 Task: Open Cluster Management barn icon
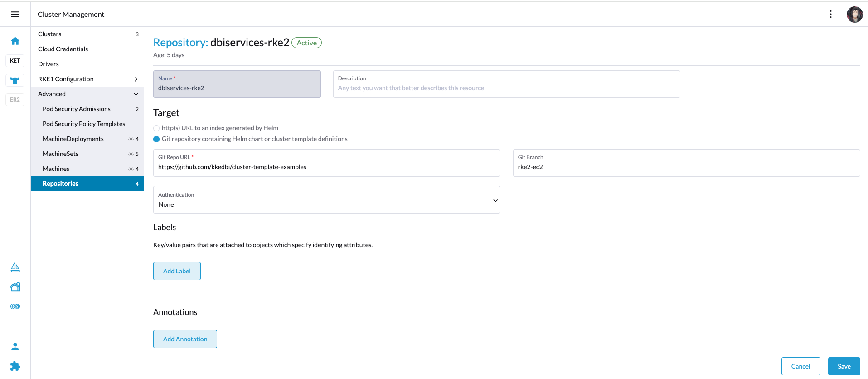tap(15, 287)
